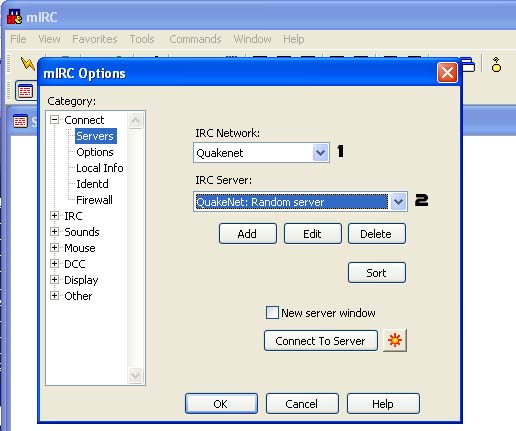Click the sun icon beside Connect To Server
516x431 pixels.
coord(395,340)
